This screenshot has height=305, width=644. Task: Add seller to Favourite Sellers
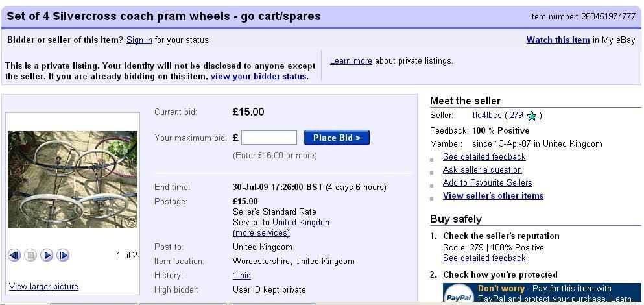[x=487, y=183]
